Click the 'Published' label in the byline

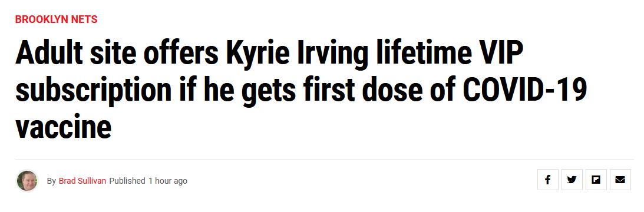(127, 181)
